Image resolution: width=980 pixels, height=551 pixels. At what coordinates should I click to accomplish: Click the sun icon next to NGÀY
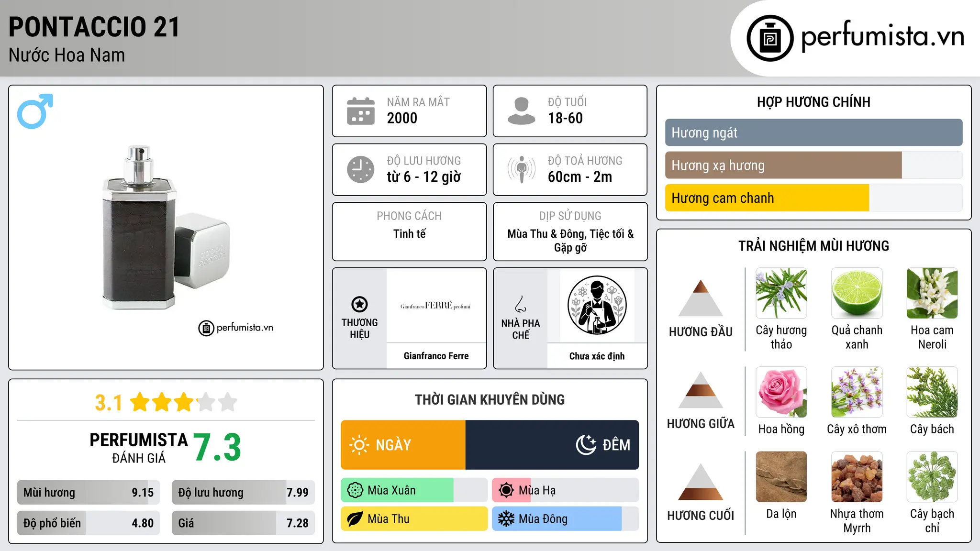coord(359,445)
